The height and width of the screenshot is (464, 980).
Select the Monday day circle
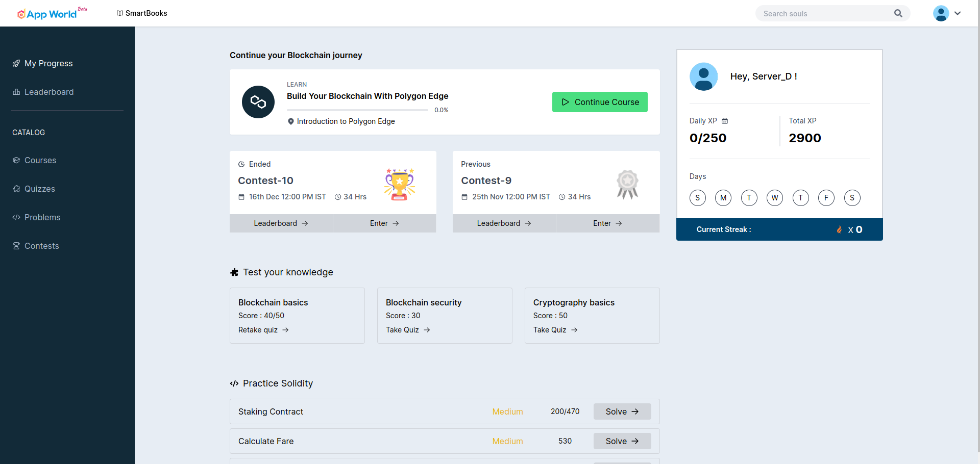723,198
